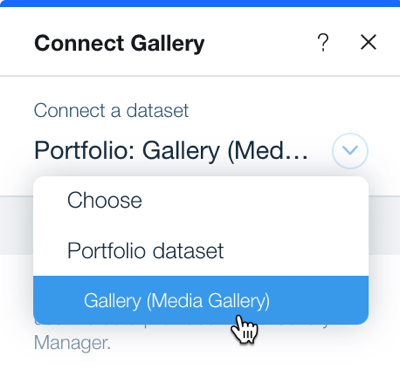Viewport: 400px width, 384px height.
Task: Close the Connect Gallery panel
Action: (368, 42)
